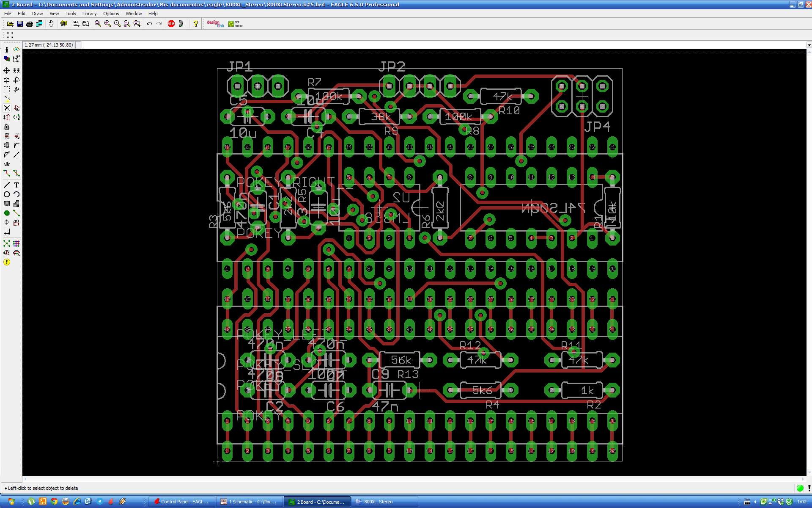Select the Move tool
Viewport: 812px width, 508px height.
pyautogui.click(x=7, y=70)
